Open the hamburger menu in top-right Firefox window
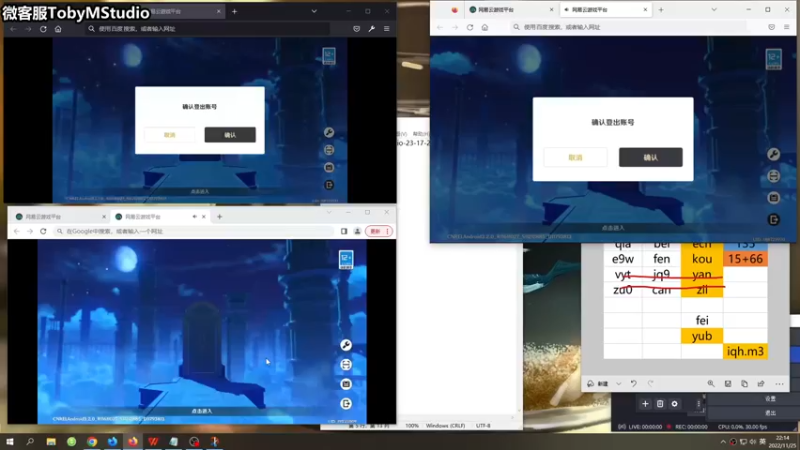 pos(786,27)
